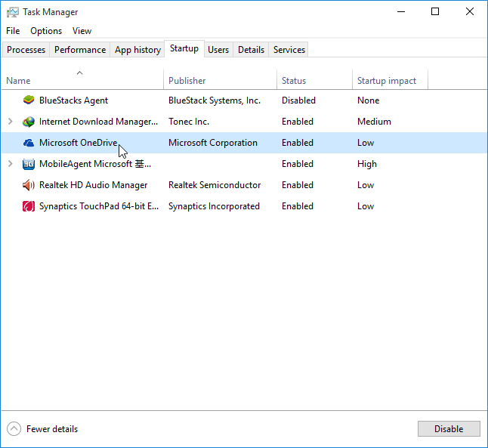Click the Task Manager title bar icon

click(x=13, y=12)
